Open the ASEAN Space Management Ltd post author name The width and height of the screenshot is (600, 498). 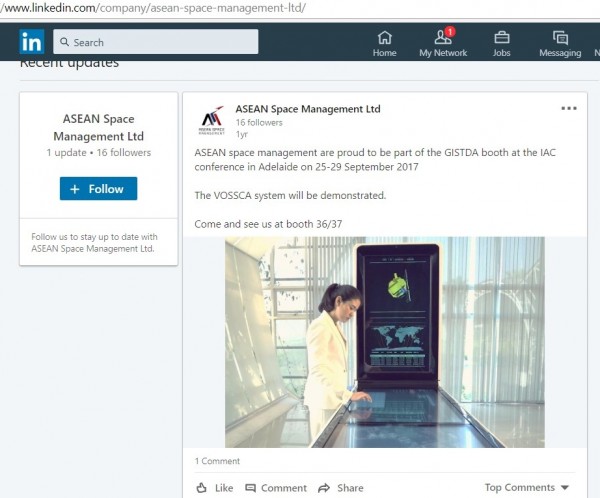(x=307, y=108)
